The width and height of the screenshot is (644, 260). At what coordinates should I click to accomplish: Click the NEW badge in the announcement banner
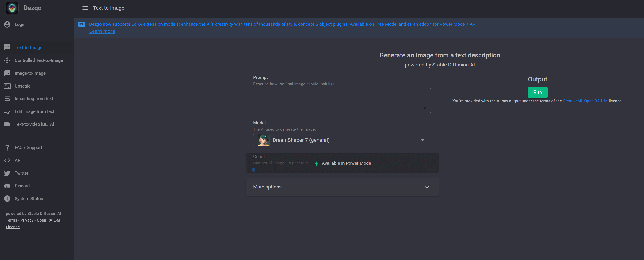[x=82, y=24]
